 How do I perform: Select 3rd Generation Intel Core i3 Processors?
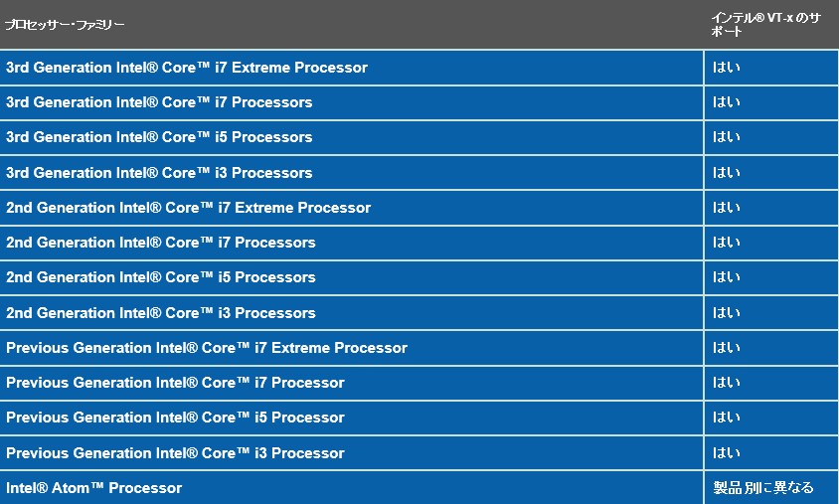(x=159, y=173)
